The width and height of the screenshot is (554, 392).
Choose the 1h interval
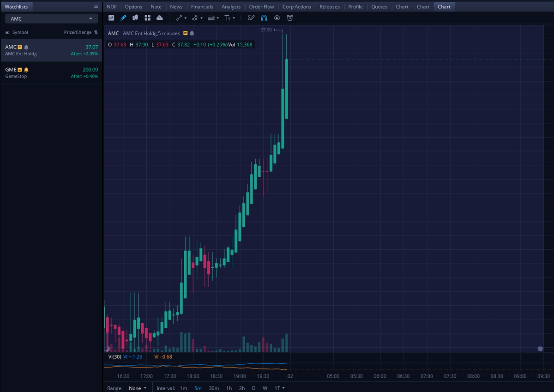pos(229,388)
